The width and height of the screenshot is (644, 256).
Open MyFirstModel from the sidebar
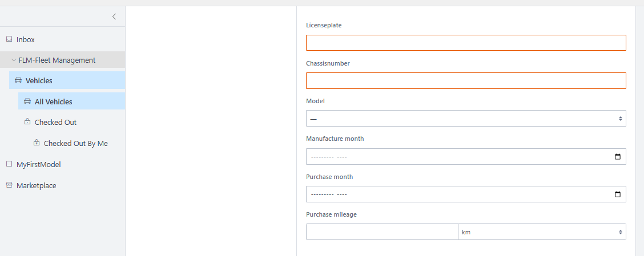38,164
